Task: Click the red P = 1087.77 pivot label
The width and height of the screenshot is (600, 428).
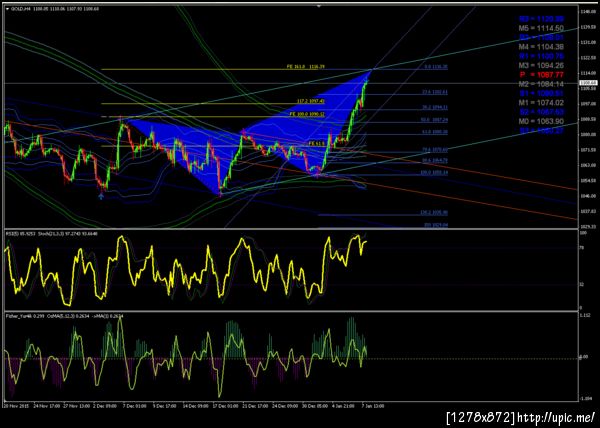Action: point(541,75)
